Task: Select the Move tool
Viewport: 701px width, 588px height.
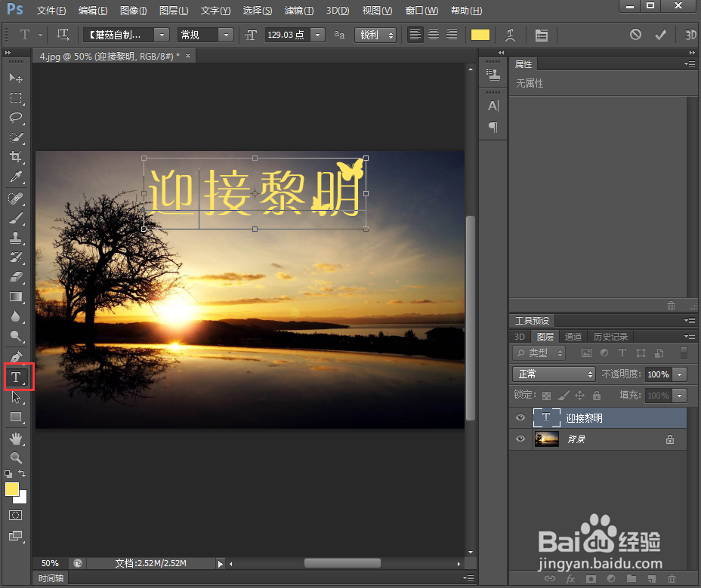Action: 17,78
